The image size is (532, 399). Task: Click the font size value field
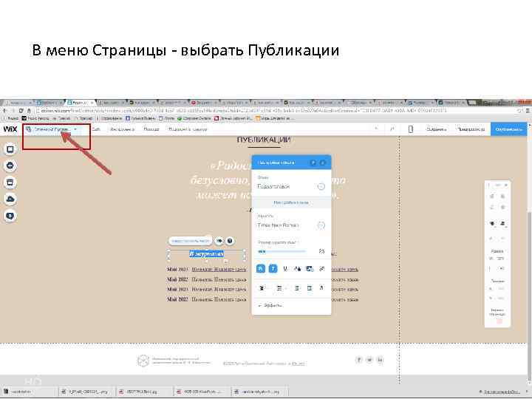point(321,251)
